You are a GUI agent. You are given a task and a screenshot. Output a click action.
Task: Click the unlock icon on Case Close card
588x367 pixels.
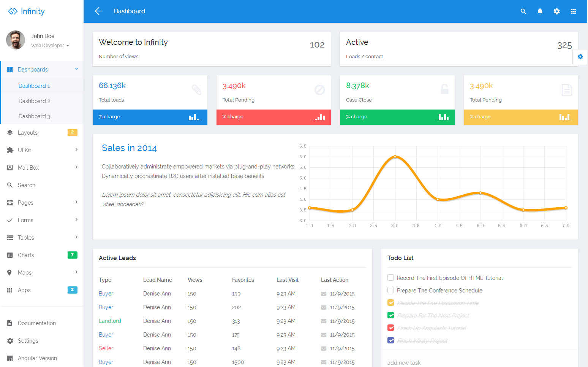444,89
